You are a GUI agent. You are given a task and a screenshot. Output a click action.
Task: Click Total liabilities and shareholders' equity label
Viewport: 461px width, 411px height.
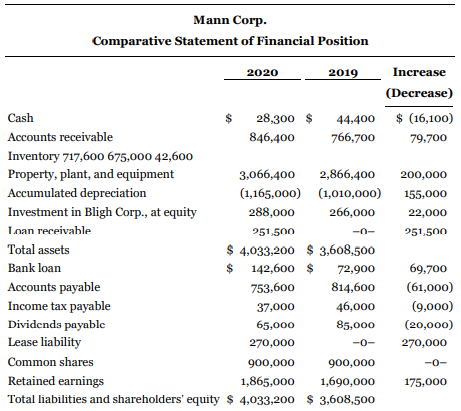click(x=114, y=399)
